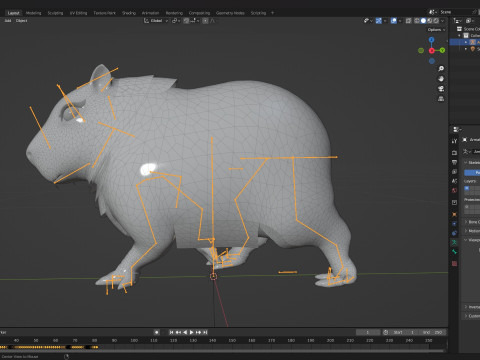Open the Tool properties tab

[x=454, y=141]
